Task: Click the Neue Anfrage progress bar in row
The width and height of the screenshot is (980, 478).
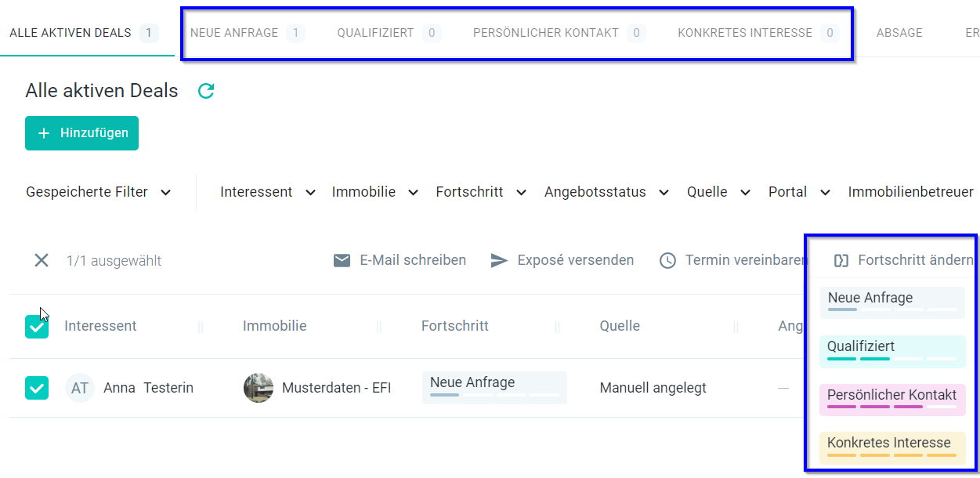Action: click(x=494, y=387)
